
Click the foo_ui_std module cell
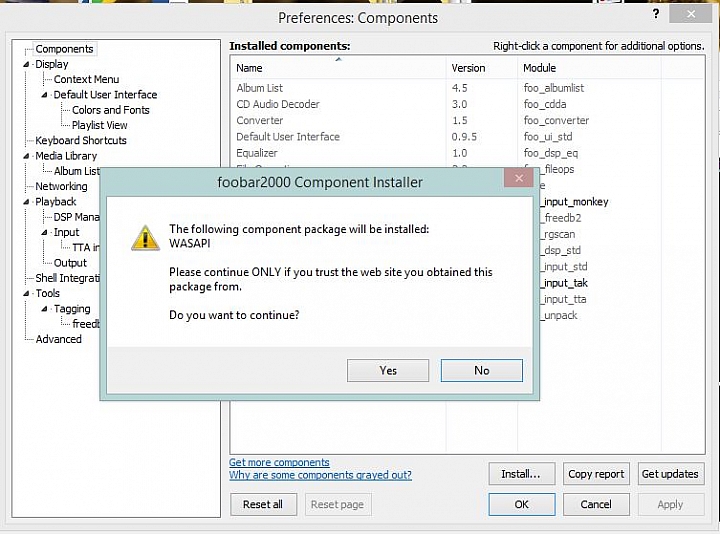[548, 137]
